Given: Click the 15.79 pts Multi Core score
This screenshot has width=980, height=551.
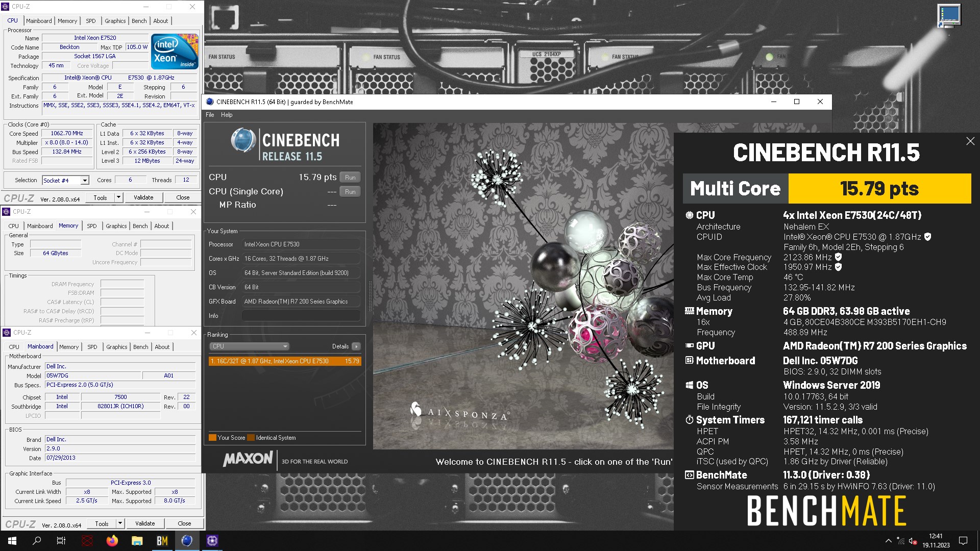Looking at the screenshot, I should click(x=879, y=189).
